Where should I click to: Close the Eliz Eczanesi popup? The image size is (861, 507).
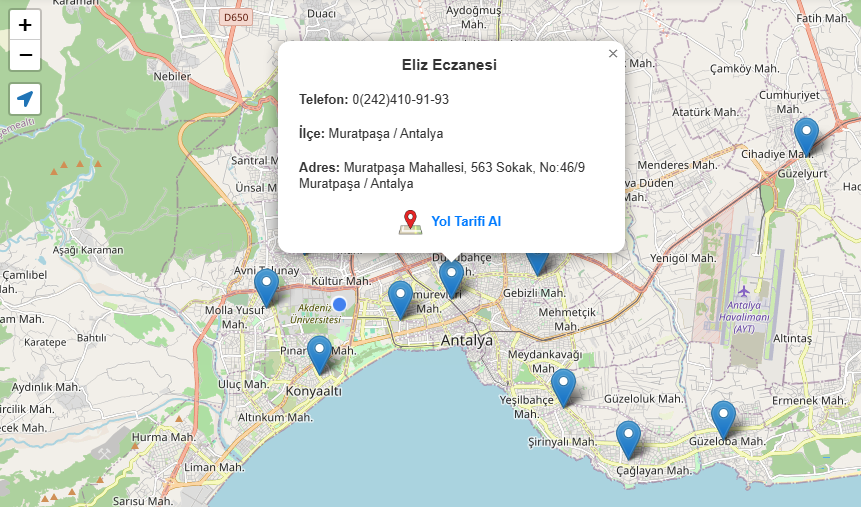tap(613, 54)
